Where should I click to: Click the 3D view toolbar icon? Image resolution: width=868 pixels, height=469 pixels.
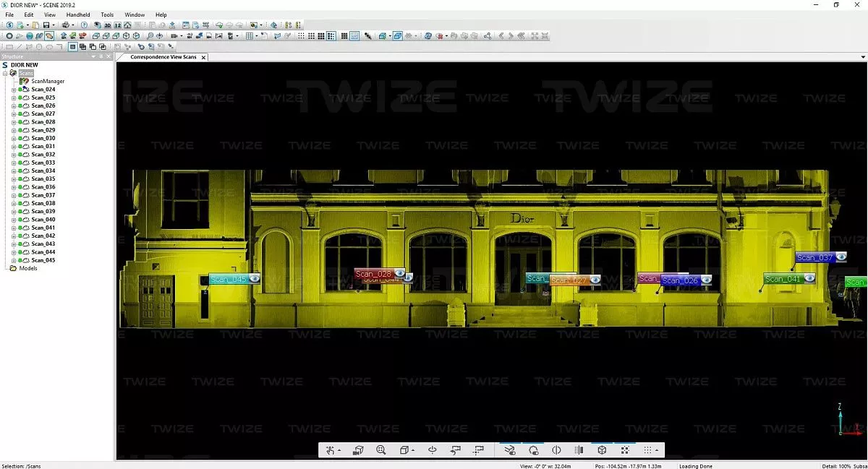108,25
